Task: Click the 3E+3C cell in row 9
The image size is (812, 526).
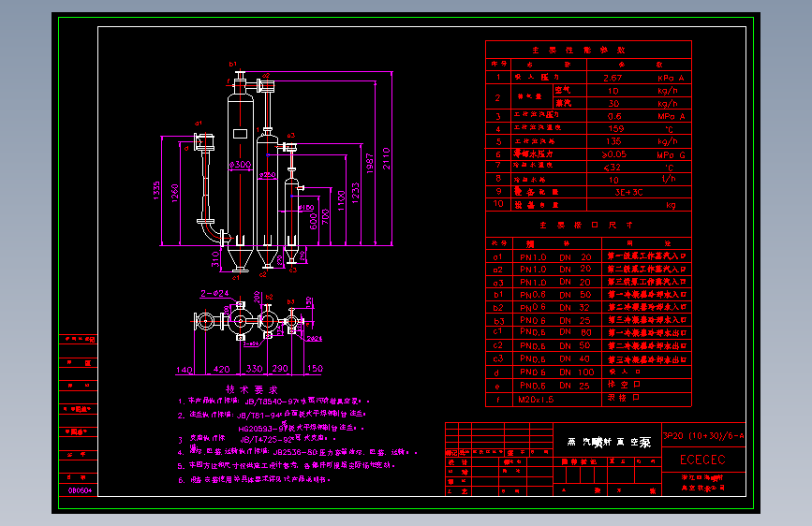Action: coord(628,192)
